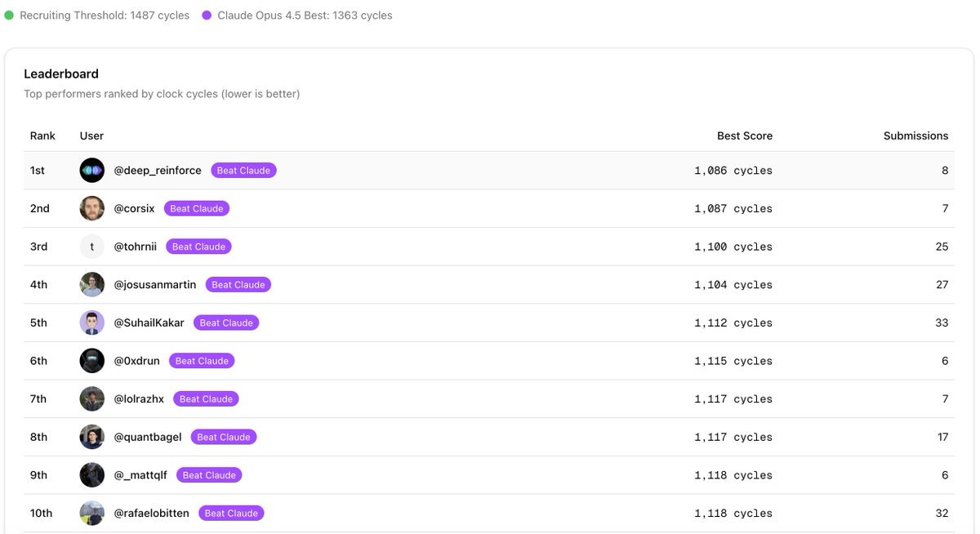Click @quantbagel profile photo
Image resolution: width=980 pixels, height=534 pixels.
[x=92, y=437]
